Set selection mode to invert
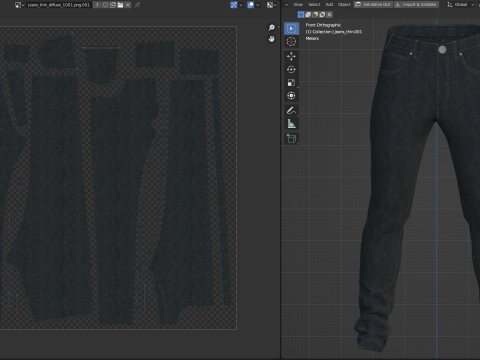This screenshot has height=360, width=480. pyautogui.click(x=322, y=14)
